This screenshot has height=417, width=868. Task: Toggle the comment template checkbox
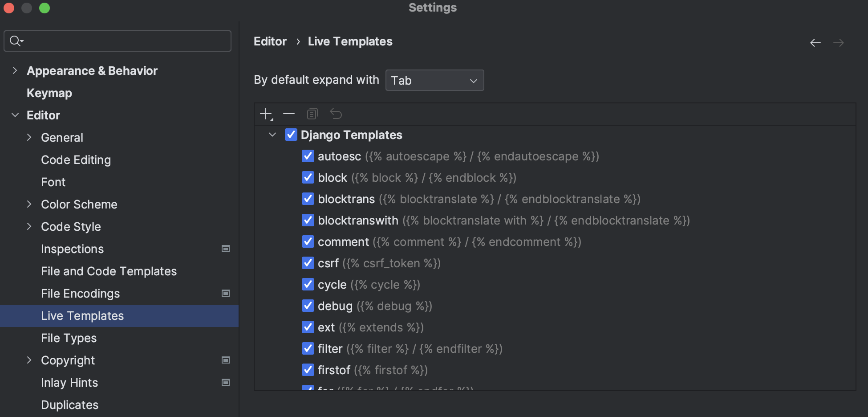tap(308, 241)
